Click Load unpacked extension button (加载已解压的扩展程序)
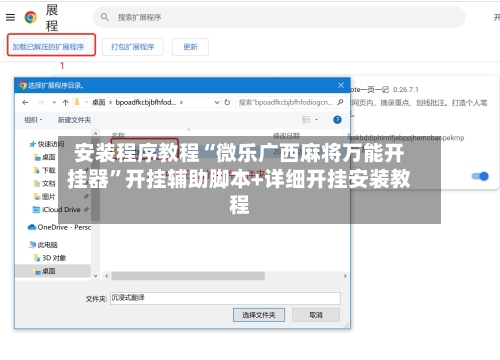Image resolution: width=500 pixels, height=360 pixels. [49, 47]
